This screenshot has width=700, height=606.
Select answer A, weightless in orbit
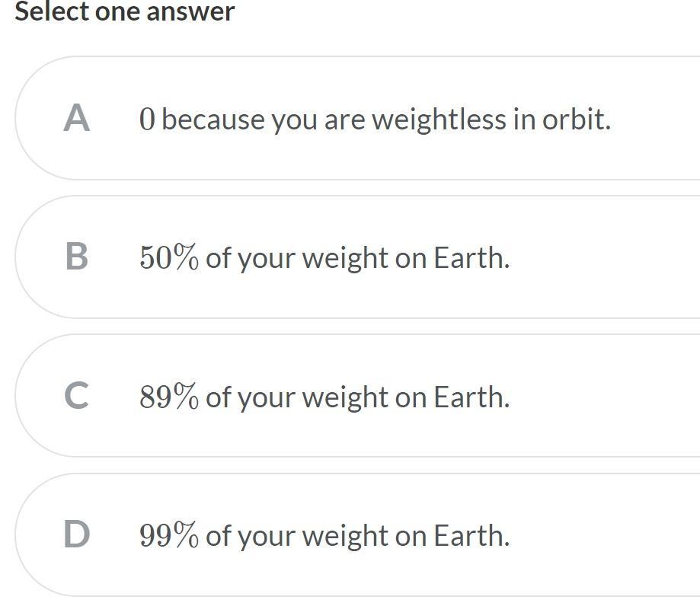click(x=358, y=119)
